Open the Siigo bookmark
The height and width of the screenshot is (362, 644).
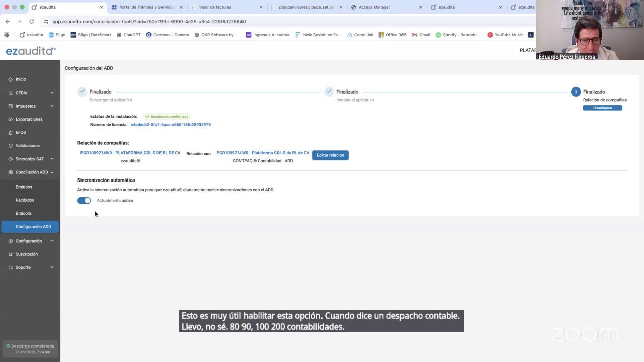(57, 35)
